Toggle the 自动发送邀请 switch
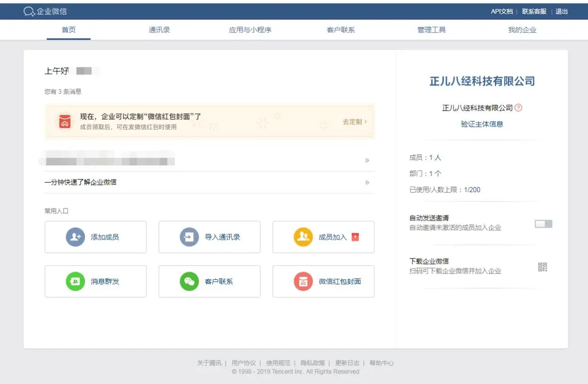Screen dimensions: 588x384 pos(543,224)
